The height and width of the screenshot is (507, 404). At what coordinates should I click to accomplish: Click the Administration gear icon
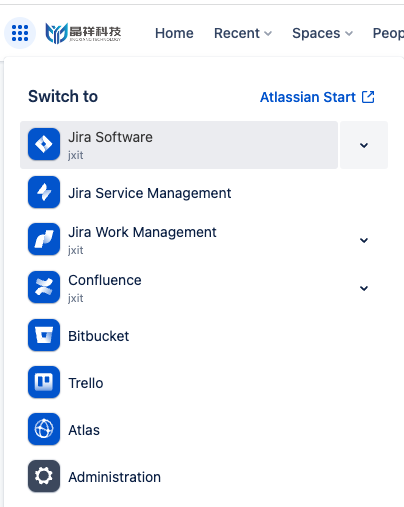pyautogui.click(x=44, y=476)
